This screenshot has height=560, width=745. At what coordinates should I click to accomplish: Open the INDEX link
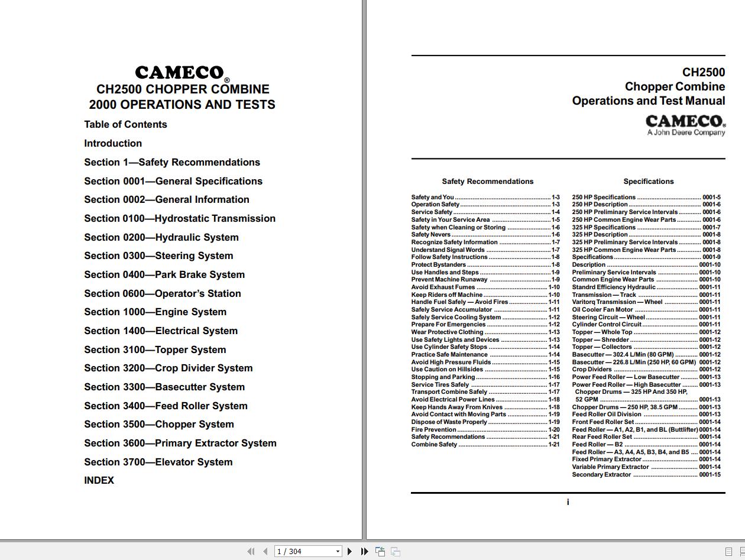(99, 480)
